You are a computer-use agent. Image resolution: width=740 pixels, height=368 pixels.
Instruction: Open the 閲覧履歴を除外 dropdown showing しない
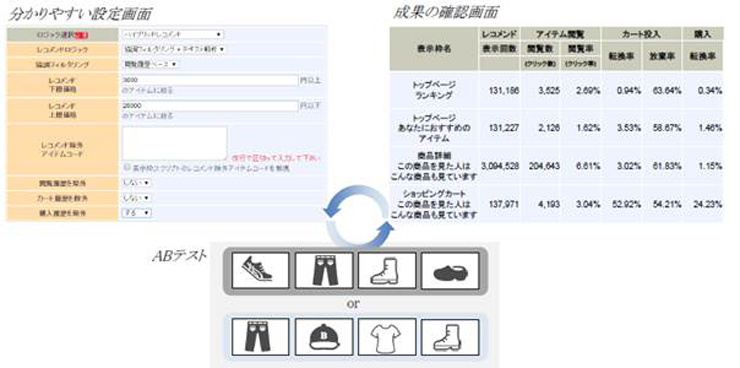pyautogui.click(x=137, y=183)
